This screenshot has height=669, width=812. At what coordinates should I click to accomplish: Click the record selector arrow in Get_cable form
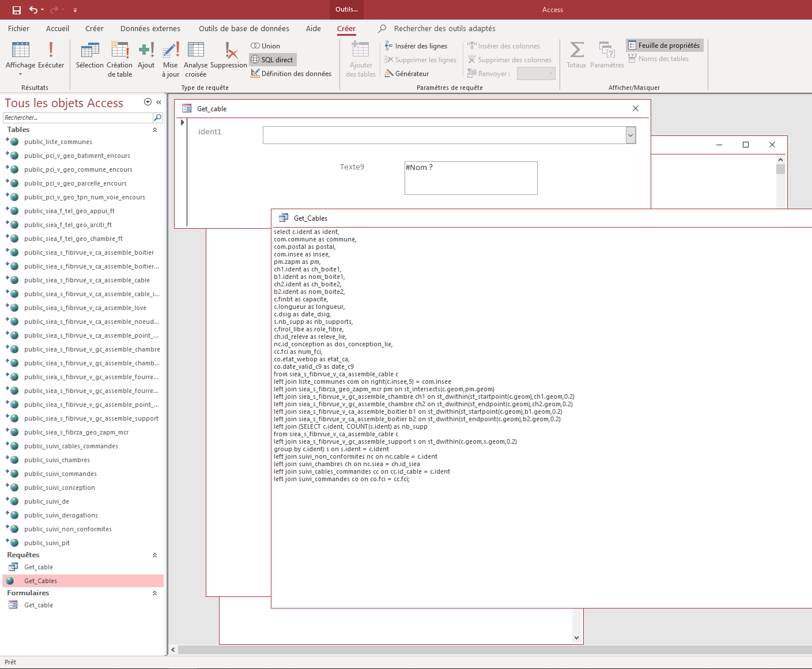[x=183, y=122]
